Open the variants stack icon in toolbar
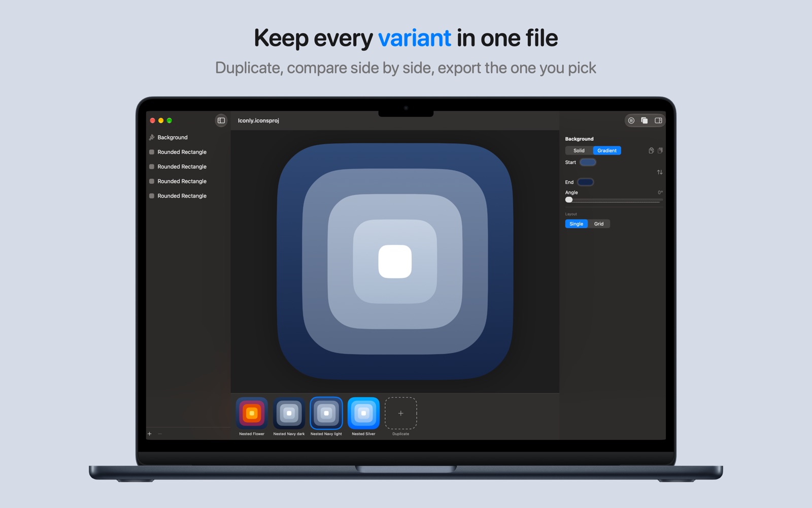This screenshot has width=812, height=508. [645, 120]
